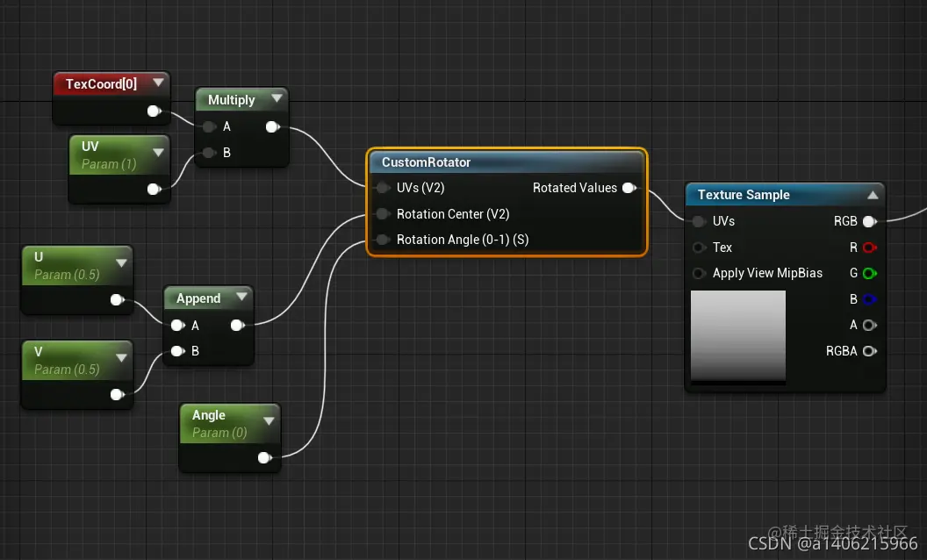Click the RGBA output pin on Texture Sample
The height and width of the screenshot is (560, 927).
click(x=870, y=351)
